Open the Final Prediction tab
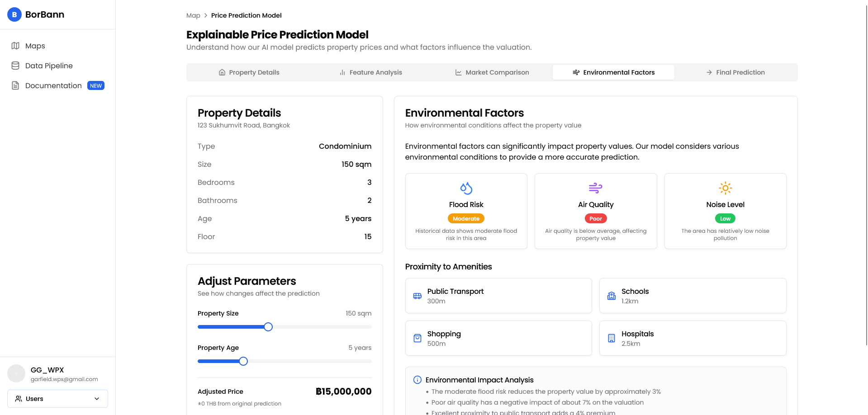This screenshot has height=415, width=868. [x=735, y=72]
